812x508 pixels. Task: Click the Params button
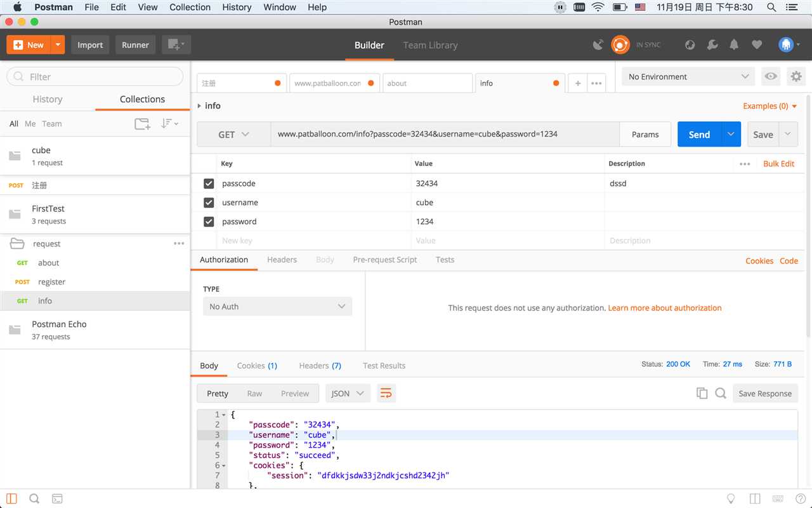pos(645,135)
